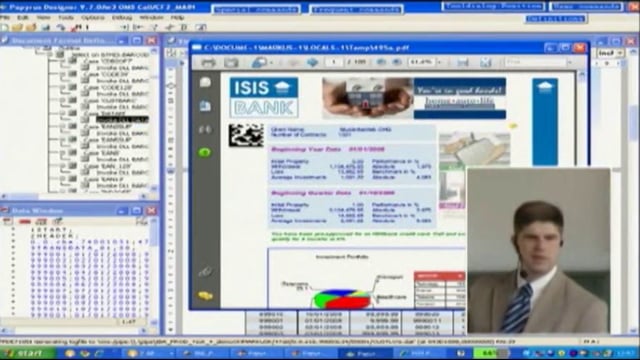Collapse the Case 'EAN8' tree node
This screenshot has width=640, height=360.
coord(62,153)
